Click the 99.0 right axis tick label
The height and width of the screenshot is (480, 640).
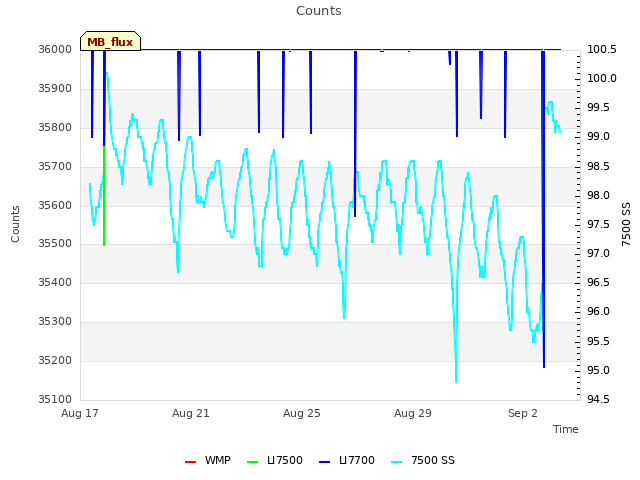598,136
